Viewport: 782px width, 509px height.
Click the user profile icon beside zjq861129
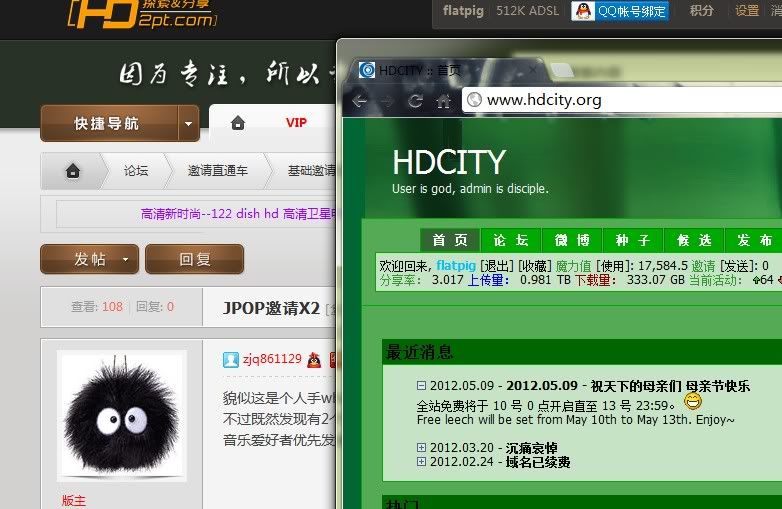[231, 359]
